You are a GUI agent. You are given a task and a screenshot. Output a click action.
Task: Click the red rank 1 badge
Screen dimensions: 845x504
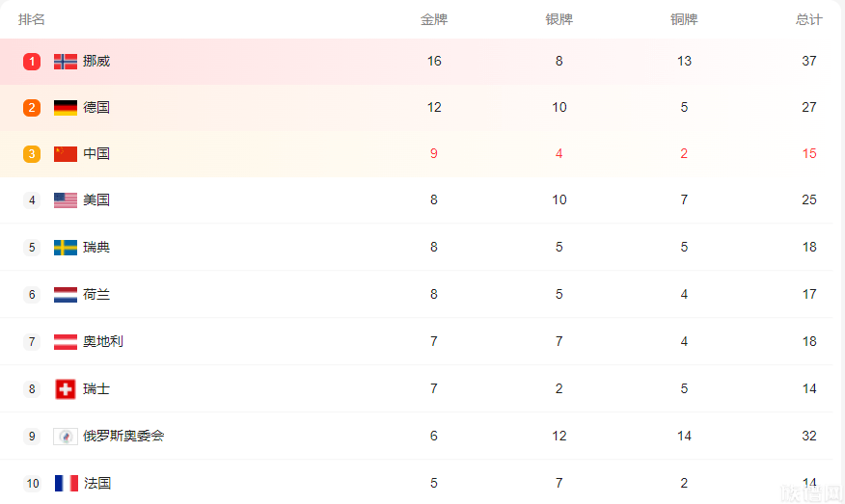click(x=32, y=62)
